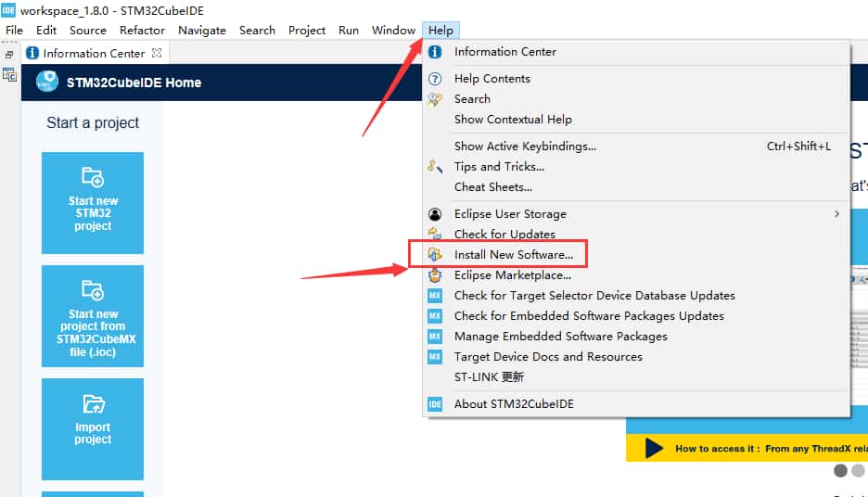Open the Window menu
This screenshot has height=497, width=868.
tap(393, 30)
